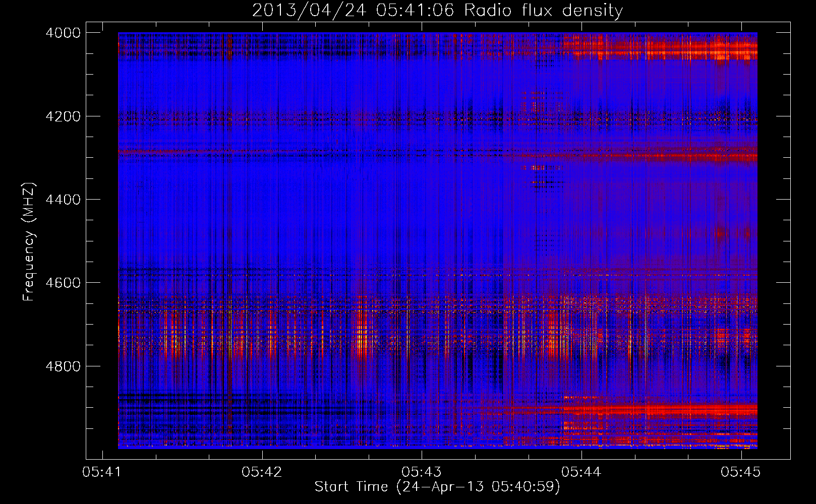Click the 05:43 time tick label

[422, 472]
